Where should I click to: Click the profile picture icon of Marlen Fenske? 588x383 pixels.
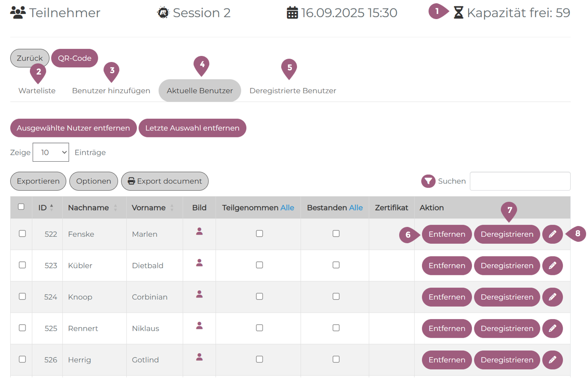point(199,232)
